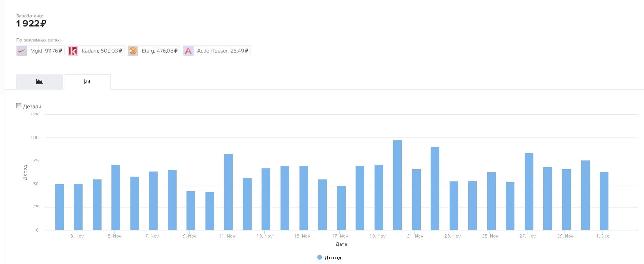
Task: Switch to the area chart view tab
Action: click(x=40, y=82)
